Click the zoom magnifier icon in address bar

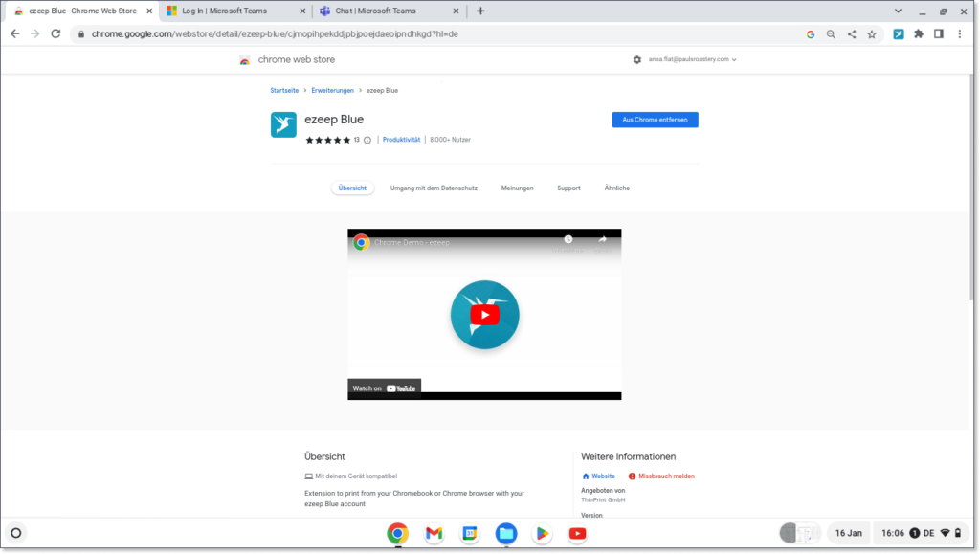(831, 34)
